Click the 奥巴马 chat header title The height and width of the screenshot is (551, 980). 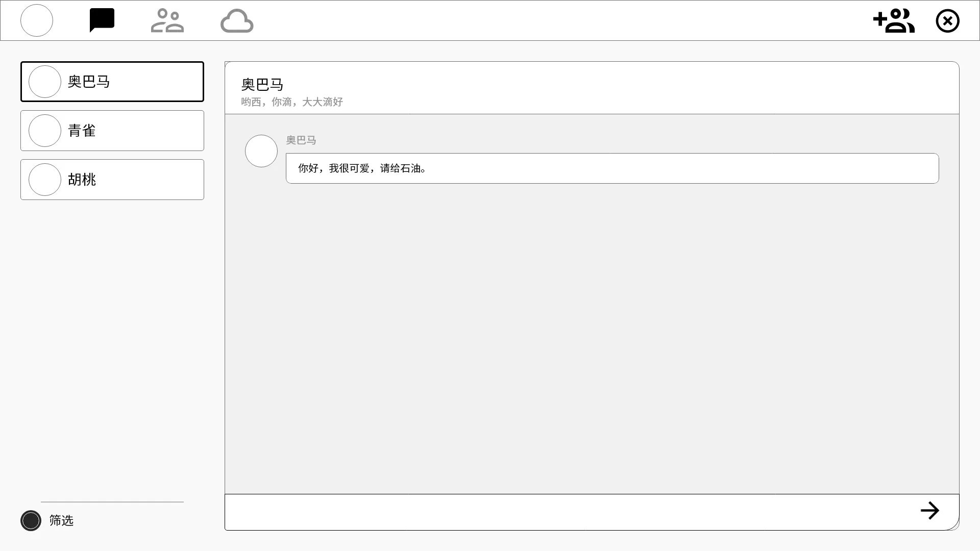tap(262, 84)
